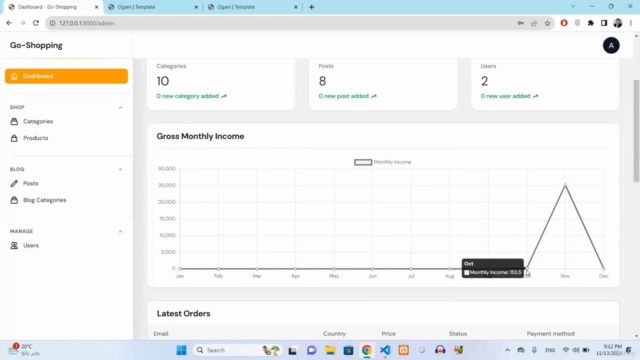Open the Users management page

(31, 246)
